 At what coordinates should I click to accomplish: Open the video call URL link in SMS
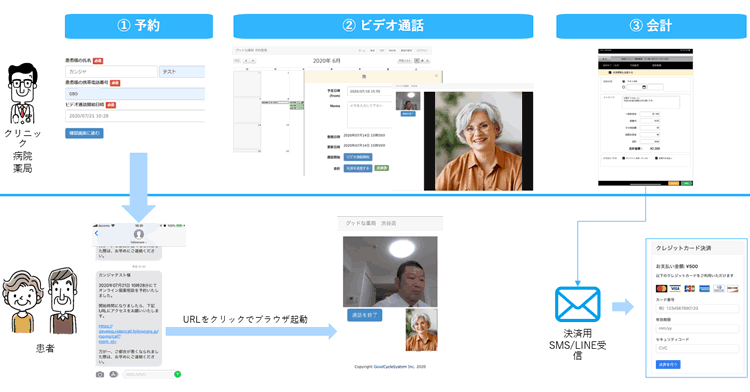point(128,334)
